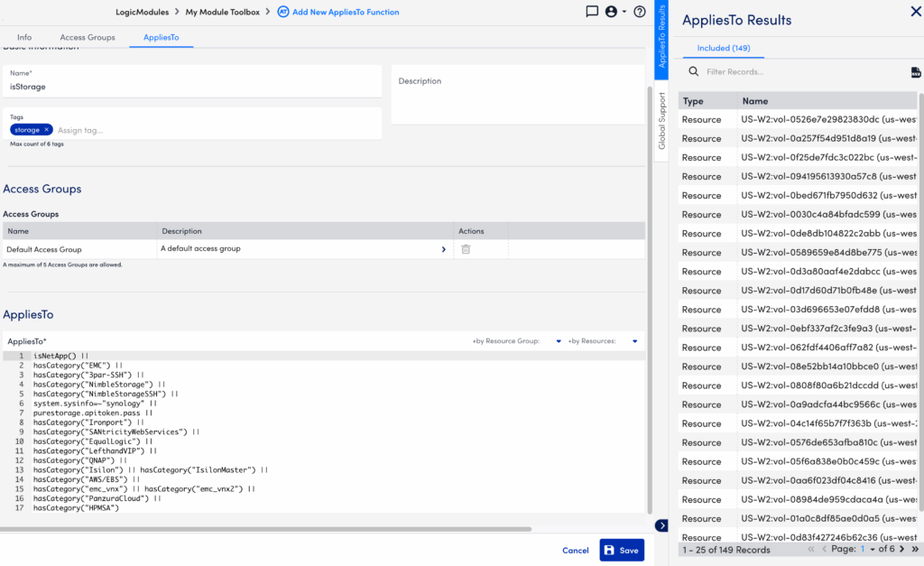Expand Default Access Group details via its chevron
Image resolution: width=924 pixels, height=566 pixels.
443,248
